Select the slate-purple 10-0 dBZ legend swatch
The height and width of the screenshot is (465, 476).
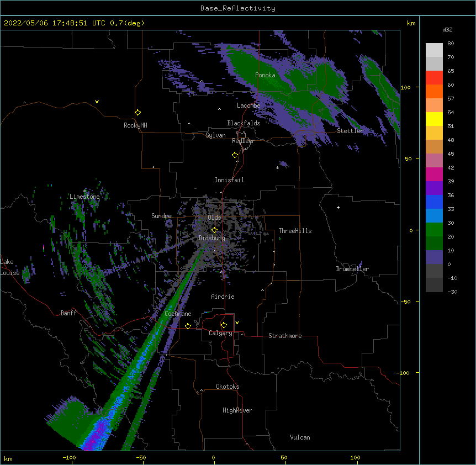(434, 257)
